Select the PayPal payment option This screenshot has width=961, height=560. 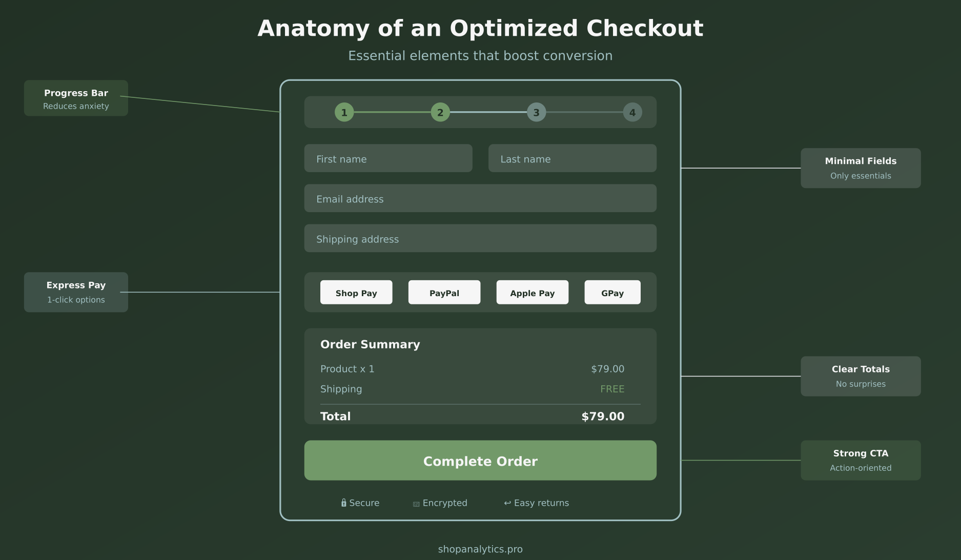click(x=444, y=293)
